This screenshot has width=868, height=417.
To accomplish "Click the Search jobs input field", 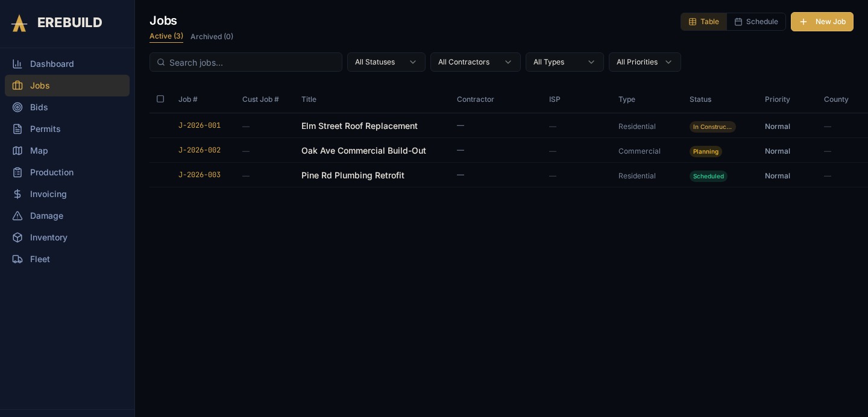I will click(246, 62).
